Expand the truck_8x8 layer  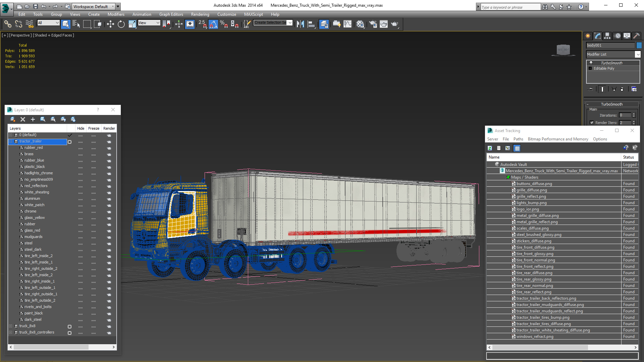click(x=11, y=326)
